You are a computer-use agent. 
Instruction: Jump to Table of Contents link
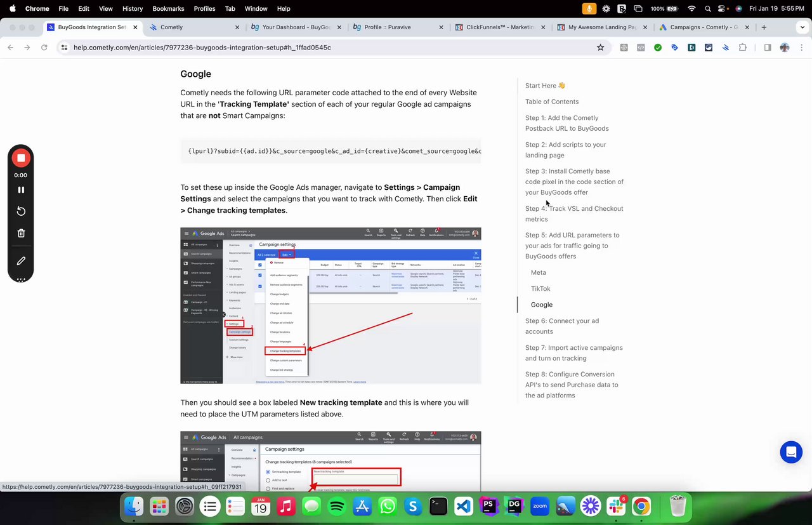(552, 102)
